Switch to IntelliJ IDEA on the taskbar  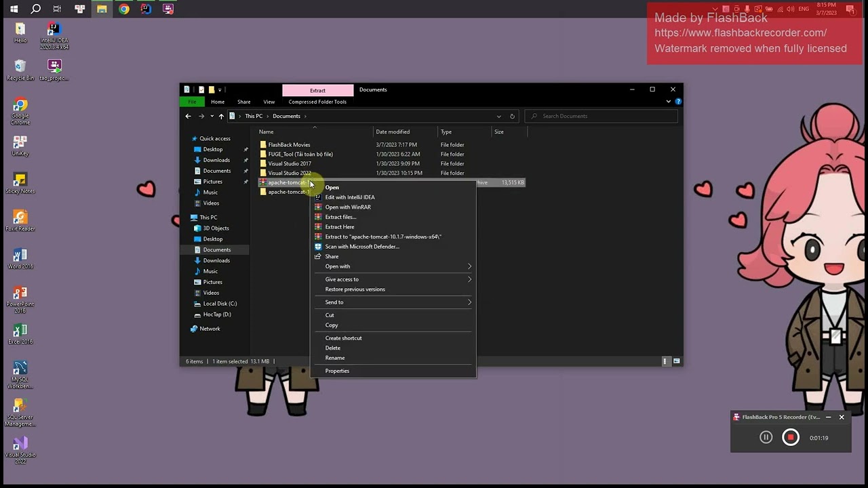(x=146, y=9)
